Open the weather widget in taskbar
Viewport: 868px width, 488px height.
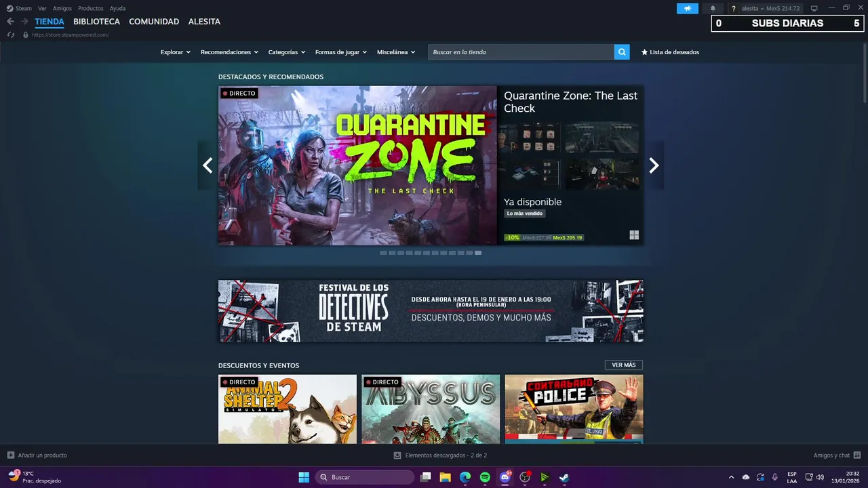[x=34, y=477]
